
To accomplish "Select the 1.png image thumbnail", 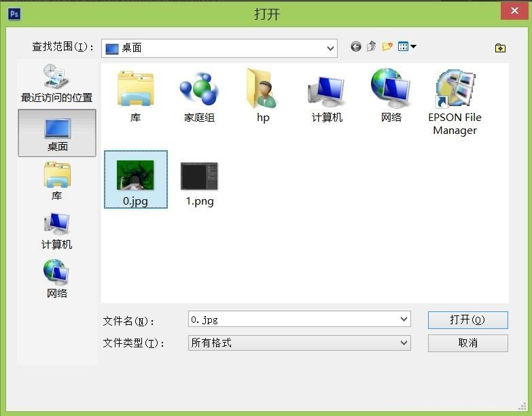I will [199, 176].
